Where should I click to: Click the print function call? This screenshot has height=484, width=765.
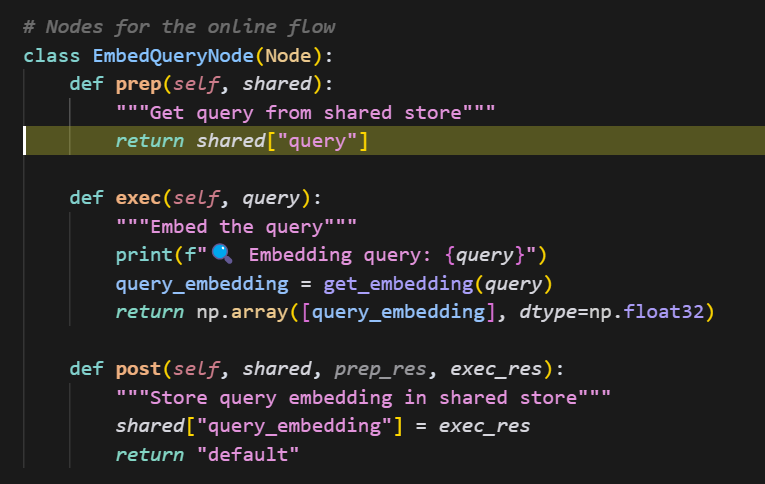(144, 255)
